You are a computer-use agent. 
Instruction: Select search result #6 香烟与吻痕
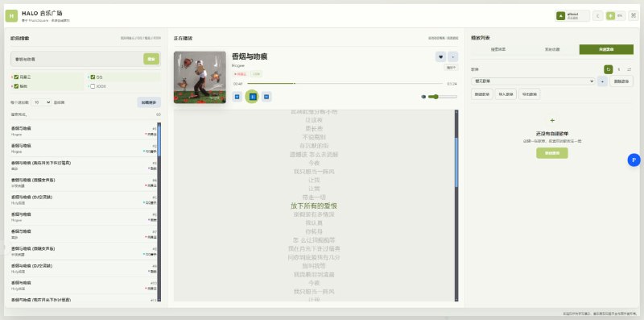pyautogui.click(x=84, y=217)
